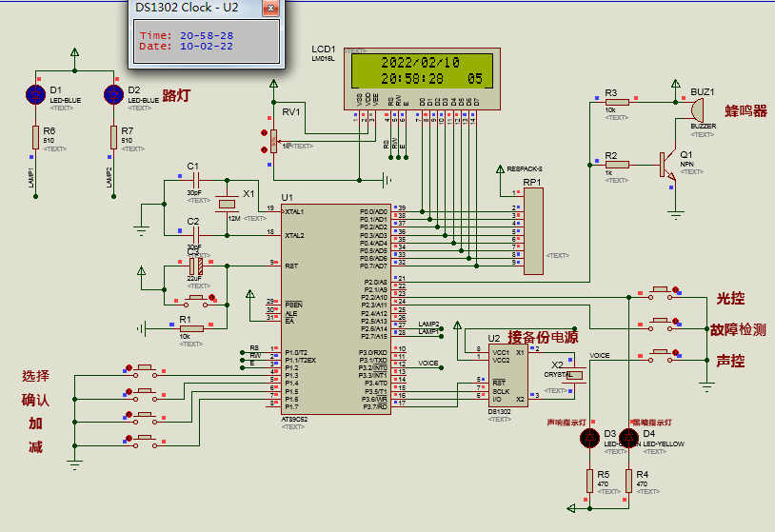Latch the 故障检测 switch via its red dot
The height and width of the screenshot is (532, 775).
coord(675,322)
